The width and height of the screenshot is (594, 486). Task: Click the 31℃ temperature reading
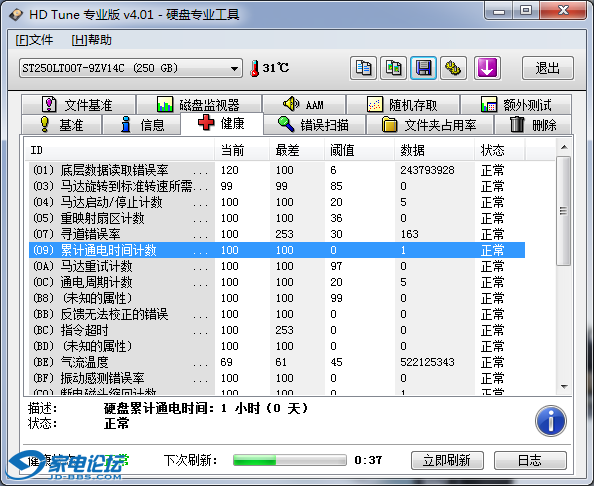pyautogui.click(x=276, y=68)
